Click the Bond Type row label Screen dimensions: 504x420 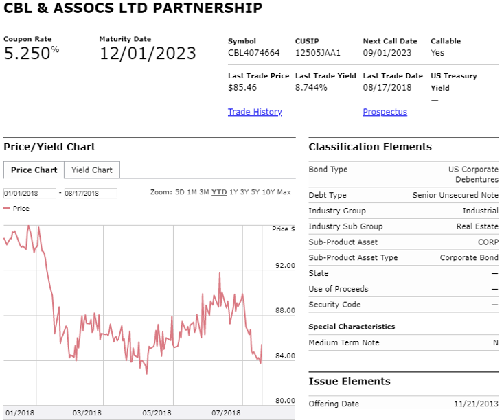coord(328,170)
